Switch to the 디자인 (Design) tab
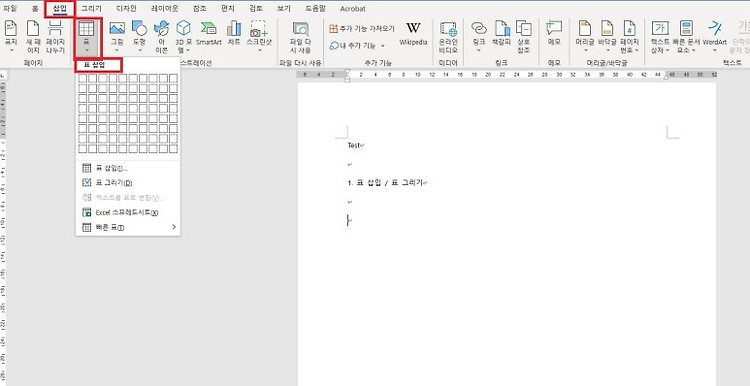This screenshot has height=386, width=750. (126, 9)
